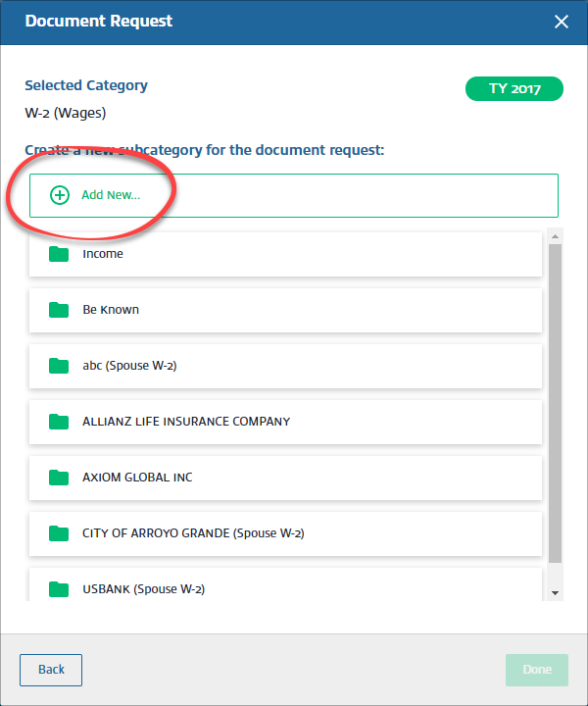Close the Document Request dialog

(x=562, y=22)
